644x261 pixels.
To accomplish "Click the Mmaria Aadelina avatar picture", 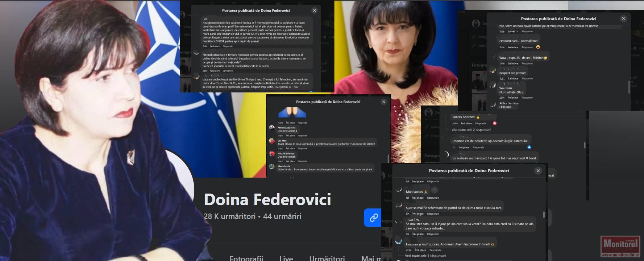I will 272,128.
